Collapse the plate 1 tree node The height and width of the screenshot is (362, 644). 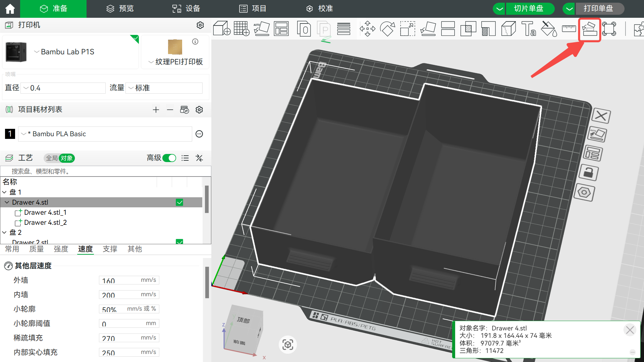[4, 192]
